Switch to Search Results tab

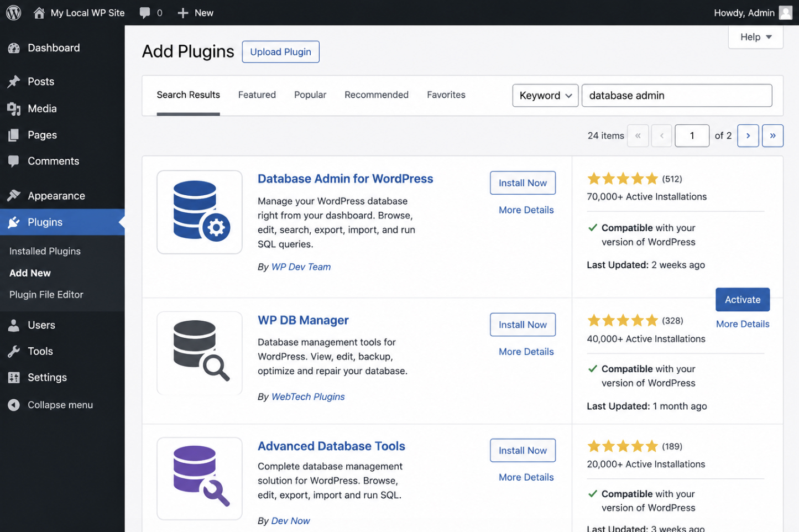(x=188, y=95)
